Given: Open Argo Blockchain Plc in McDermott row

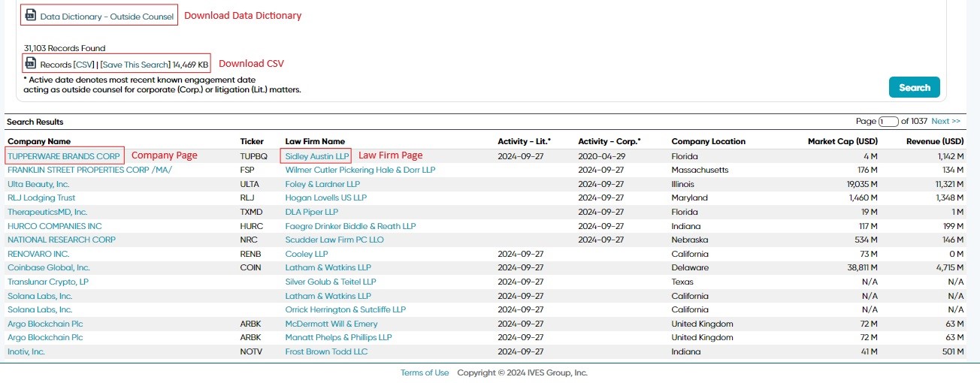Looking at the screenshot, I should coord(45,324).
